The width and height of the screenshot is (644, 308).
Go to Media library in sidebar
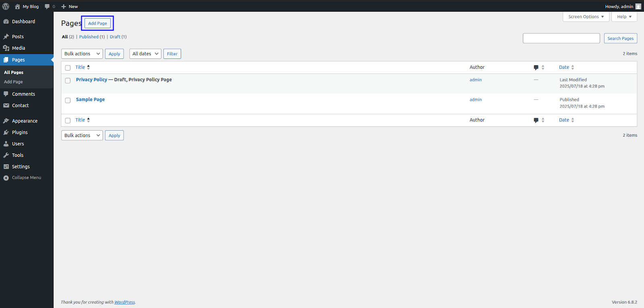click(19, 48)
